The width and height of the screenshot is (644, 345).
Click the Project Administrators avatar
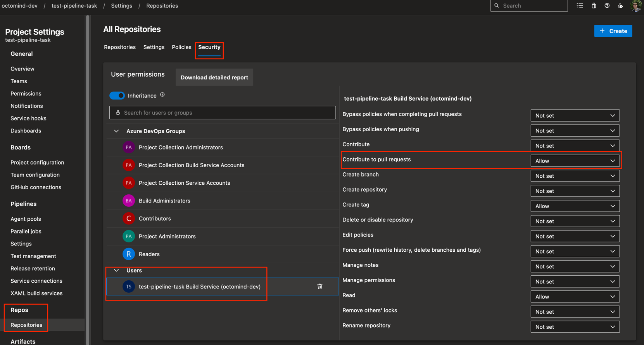(x=129, y=236)
